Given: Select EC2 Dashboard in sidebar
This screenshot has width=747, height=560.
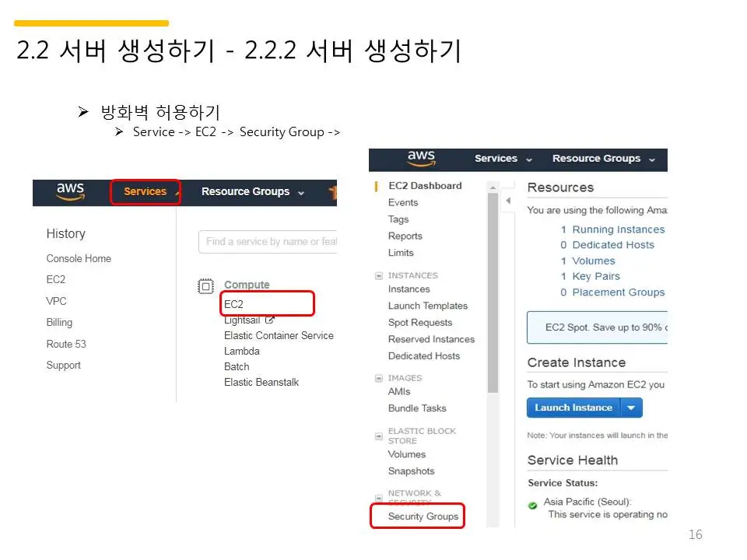Looking at the screenshot, I should coord(425,186).
